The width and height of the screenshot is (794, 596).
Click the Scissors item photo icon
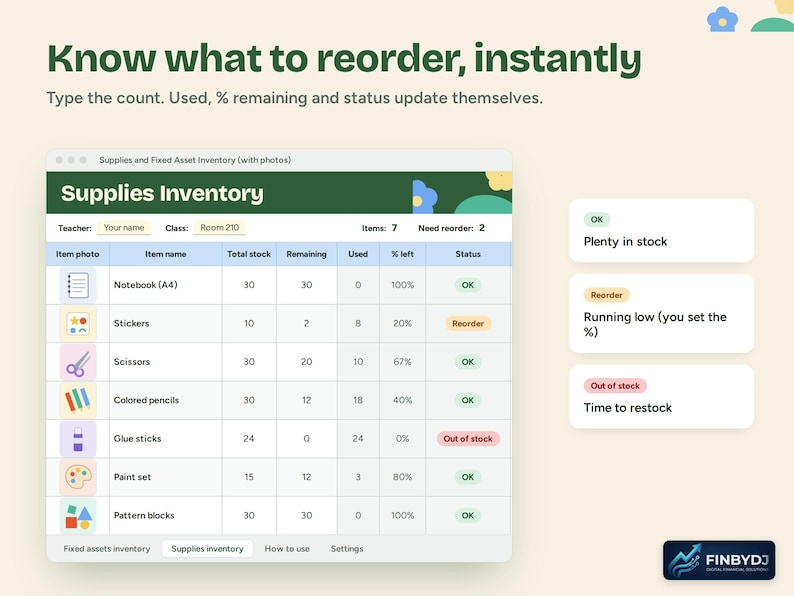click(x=78, y=362)
